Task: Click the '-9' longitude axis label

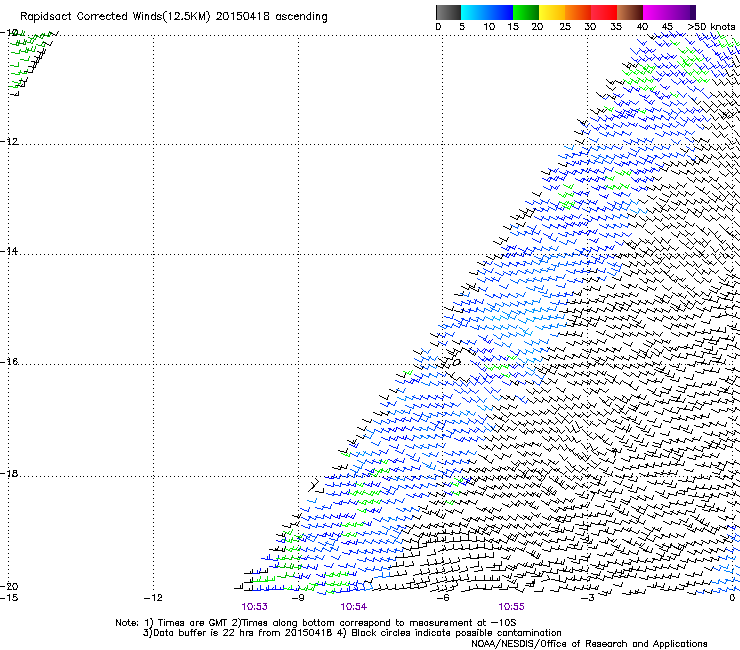Action: pyautogui.click(x=298, y=598)
